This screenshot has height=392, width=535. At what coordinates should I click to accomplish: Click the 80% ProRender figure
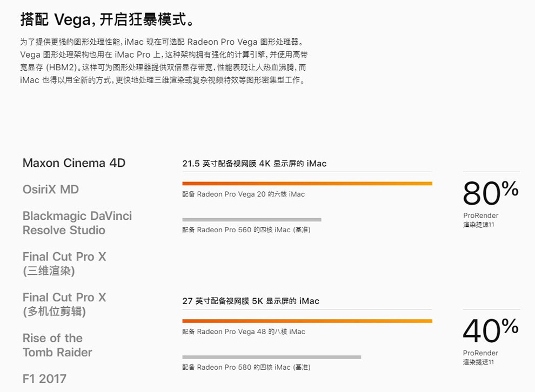tap(491, 193)
